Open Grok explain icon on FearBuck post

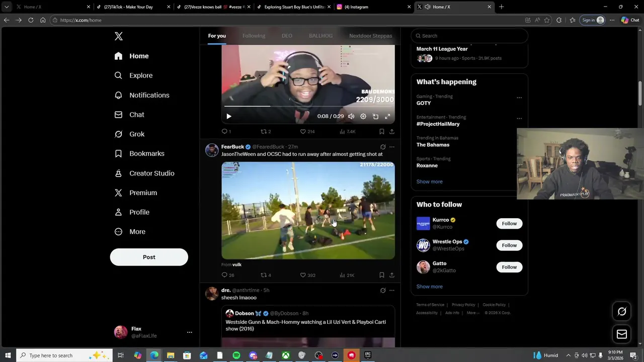click(383, 147)
